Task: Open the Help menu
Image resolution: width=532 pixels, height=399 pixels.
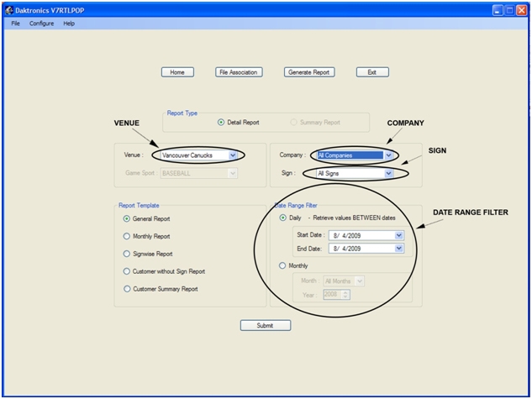Action: [x=69, y=24]
